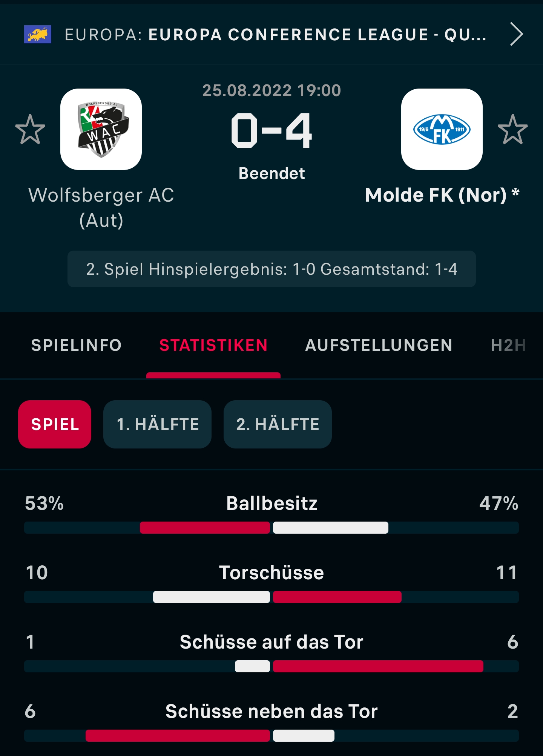Image resolution: width=543 pixels, height=756 pixels.
Task: Open the Europa Conference League header
Action: point(275,34)
